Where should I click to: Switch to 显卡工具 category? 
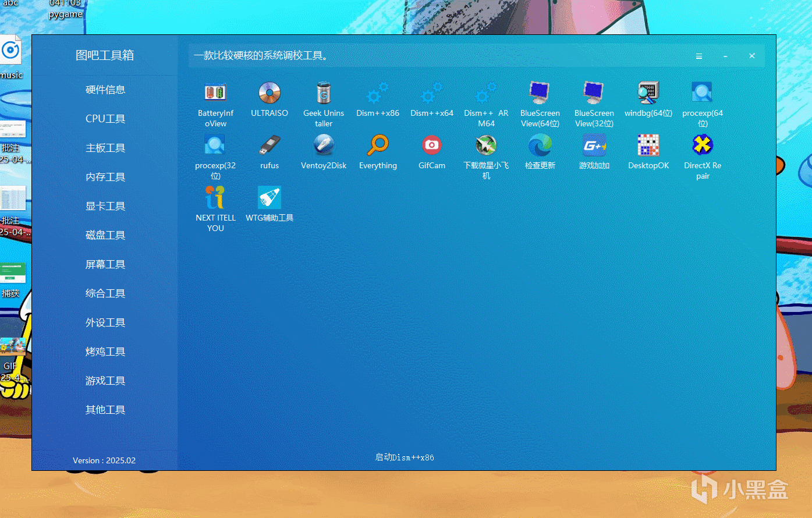[x=105, y=206]
